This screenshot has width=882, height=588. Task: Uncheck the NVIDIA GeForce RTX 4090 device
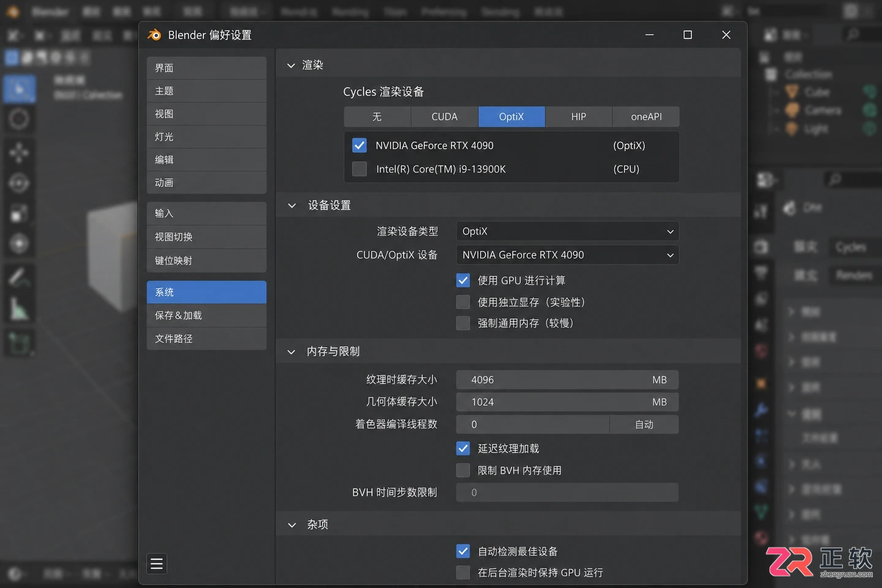point(360,145)
